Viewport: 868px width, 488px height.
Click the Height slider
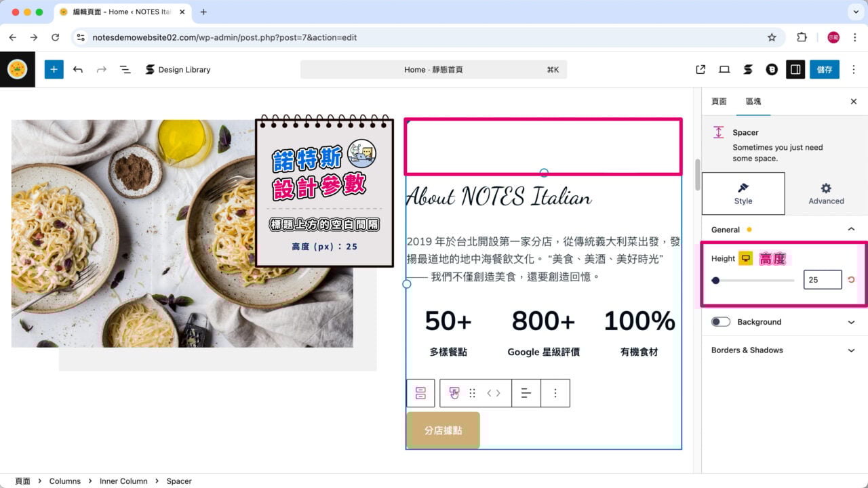(x=753, y=280)
